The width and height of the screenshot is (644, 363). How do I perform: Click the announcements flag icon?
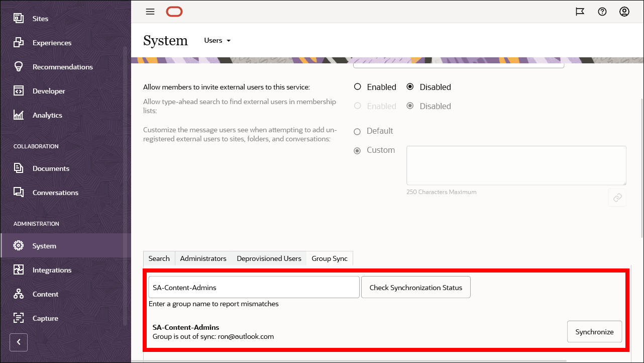coord(580,11)
